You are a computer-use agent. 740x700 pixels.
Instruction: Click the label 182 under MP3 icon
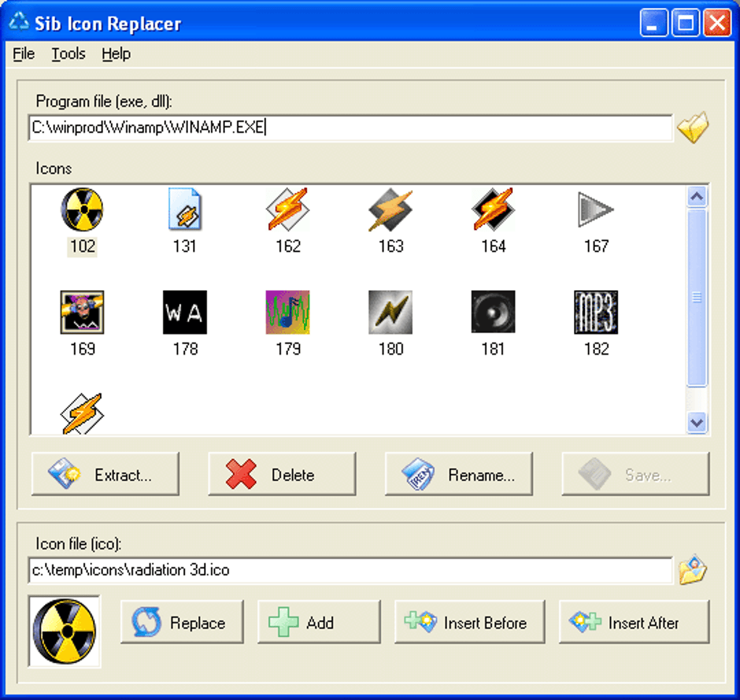596,350
